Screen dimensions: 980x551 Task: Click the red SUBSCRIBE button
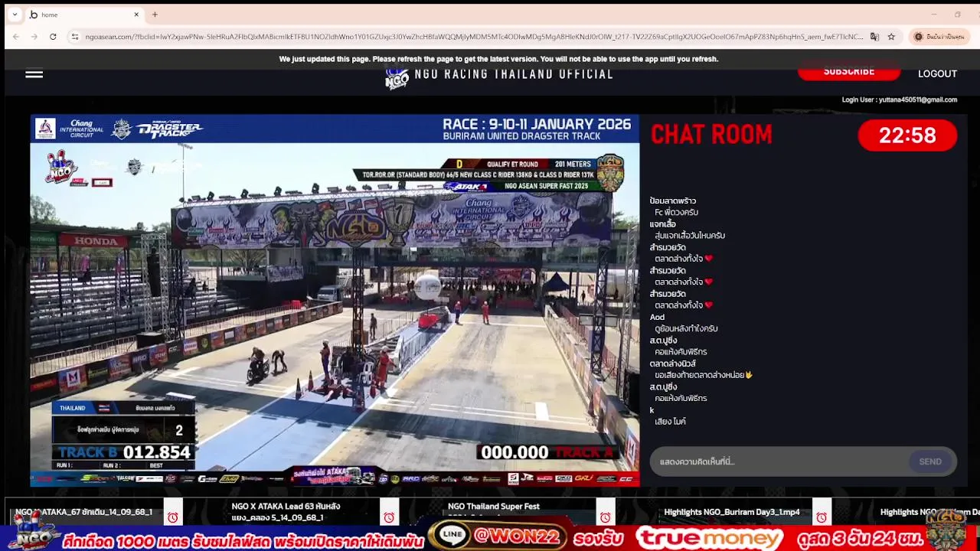(x=848, y=72)
